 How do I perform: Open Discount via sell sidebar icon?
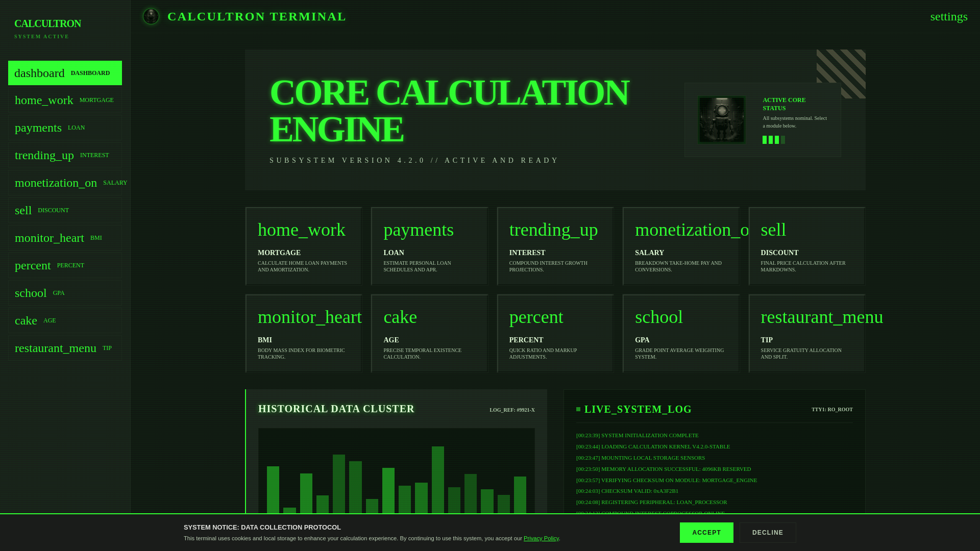23,210
